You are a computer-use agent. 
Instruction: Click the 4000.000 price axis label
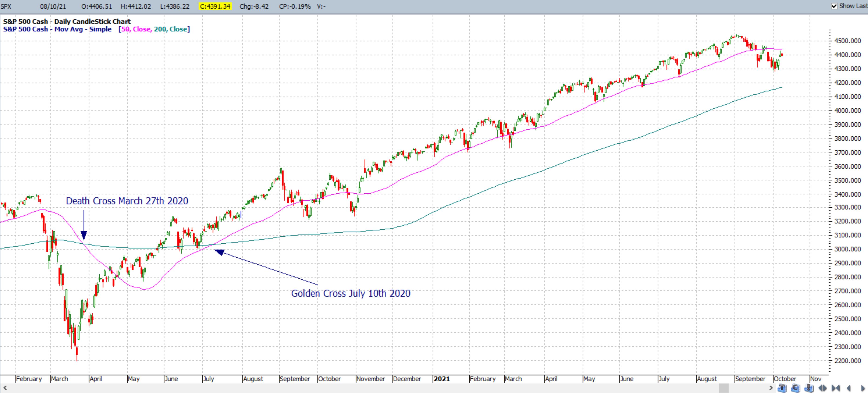tap(847, 111)
